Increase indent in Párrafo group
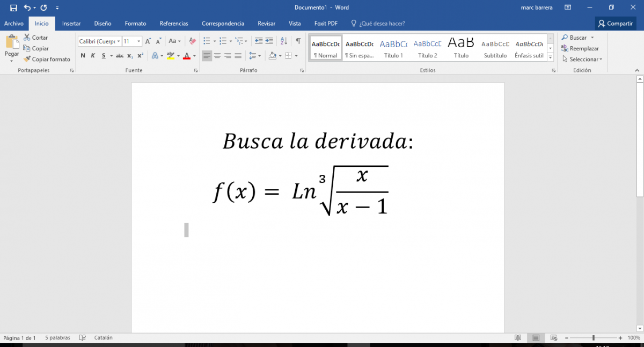This screenshot has height=347, width=644. [269, 41]
